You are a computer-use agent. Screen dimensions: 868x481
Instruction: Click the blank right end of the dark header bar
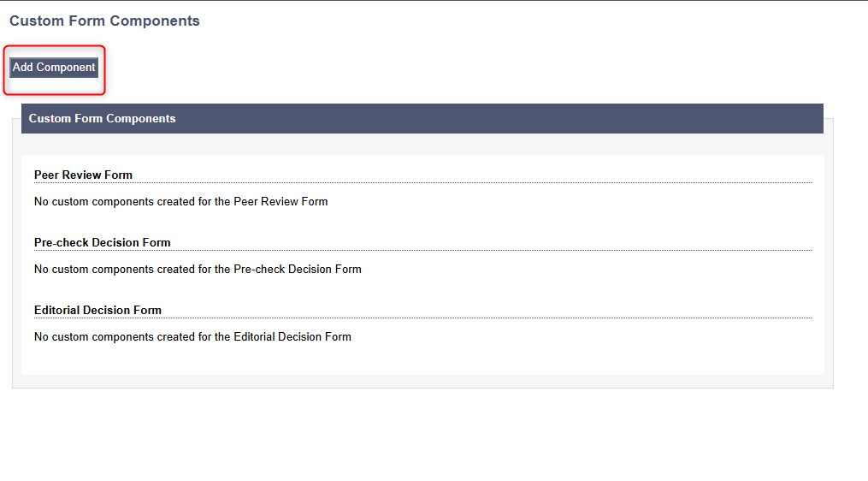pos(684,119)
